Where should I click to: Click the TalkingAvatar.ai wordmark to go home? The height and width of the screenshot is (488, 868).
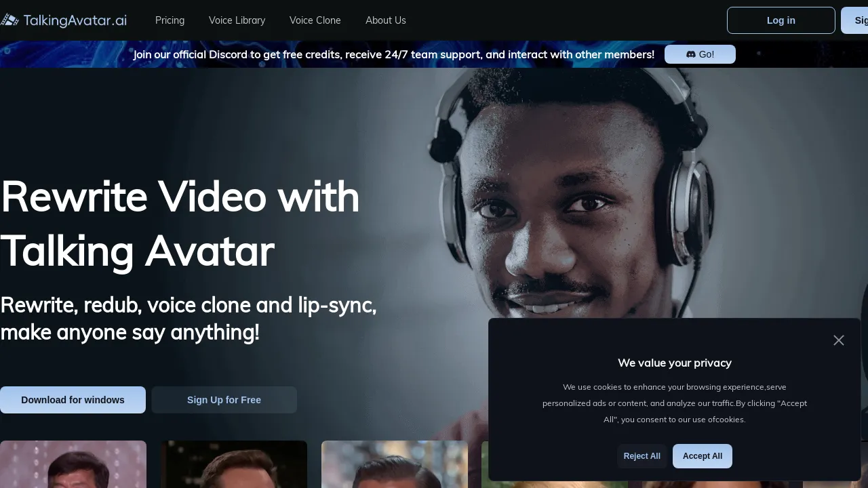(x=75, y=20)
